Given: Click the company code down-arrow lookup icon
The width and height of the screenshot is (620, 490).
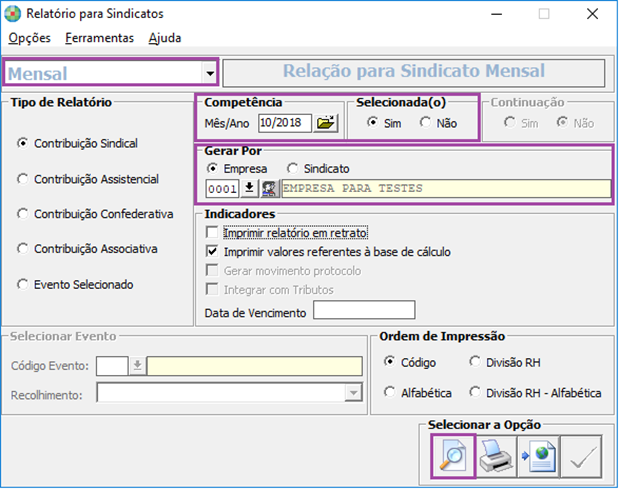Looking at the screenshot, I should 249,188.
